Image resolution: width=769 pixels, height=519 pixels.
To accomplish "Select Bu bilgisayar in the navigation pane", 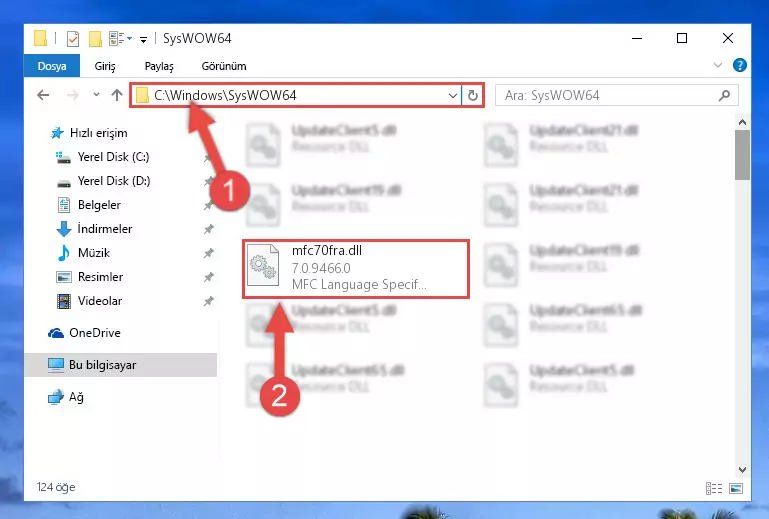I will 103,365.
